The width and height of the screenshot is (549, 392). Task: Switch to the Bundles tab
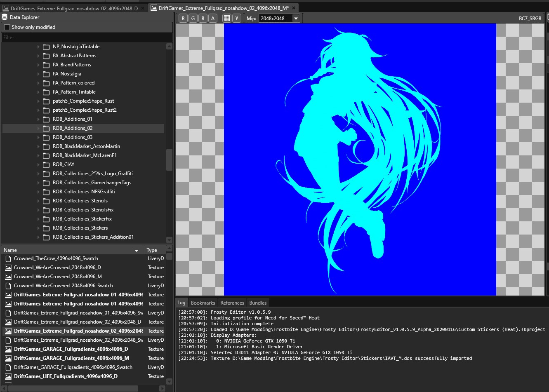point(258,303)
